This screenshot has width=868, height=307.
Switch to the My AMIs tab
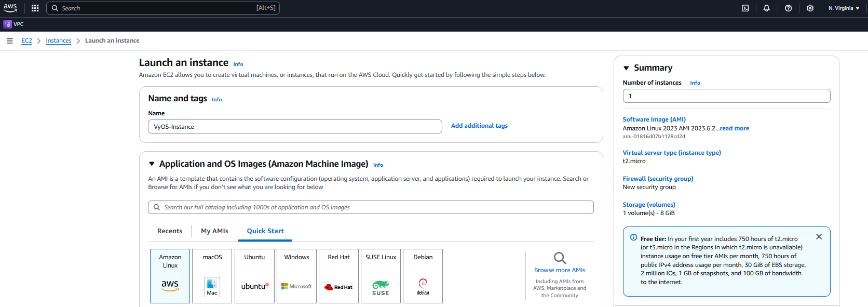click(214, 231)
